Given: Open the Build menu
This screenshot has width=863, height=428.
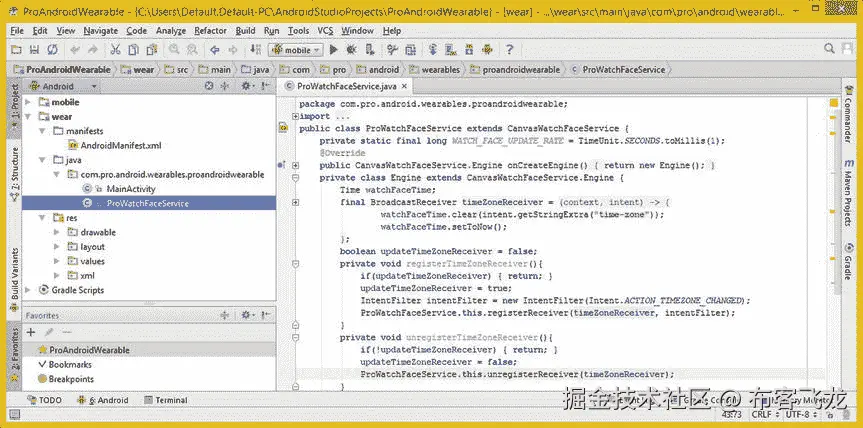Looking at the screenshot, I should (245, 31).
